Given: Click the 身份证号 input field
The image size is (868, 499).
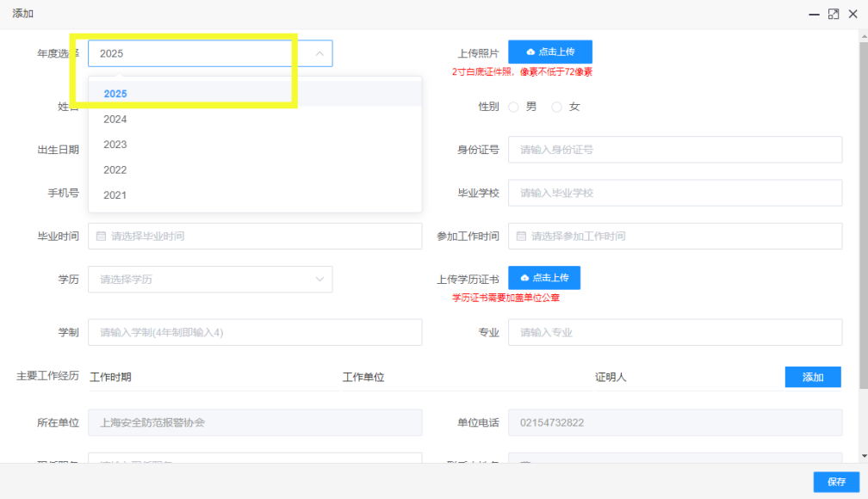Looking at the screenshot, I should 674,150.
